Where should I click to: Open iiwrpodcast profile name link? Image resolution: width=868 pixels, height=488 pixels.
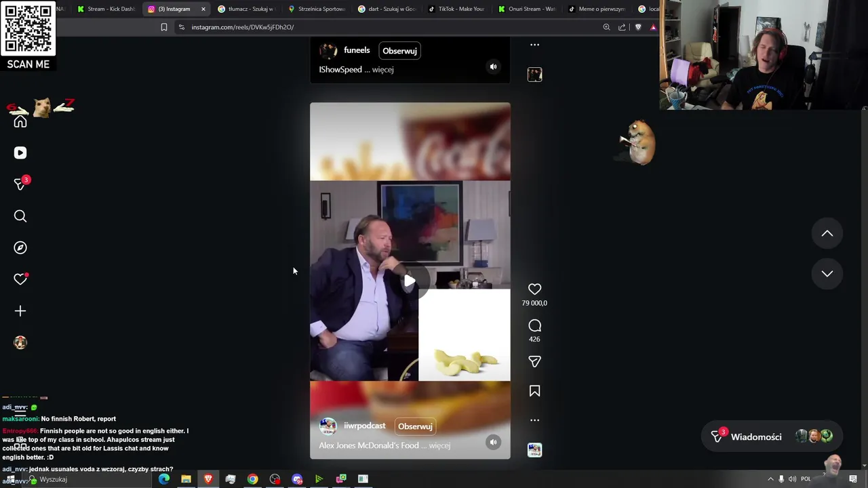pos(364,426)
